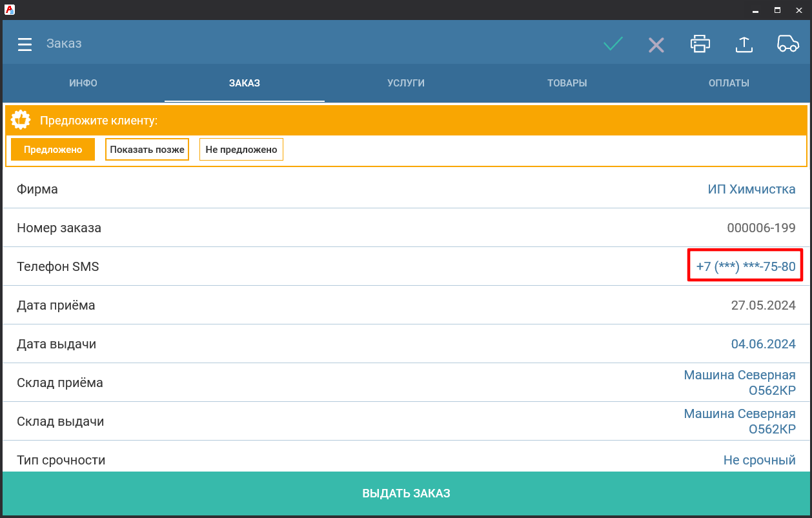This screenshot has width=812, height=518.
Task: Open the 'ИП Химчистка' firm selector
Action: [x=751, y=190]
